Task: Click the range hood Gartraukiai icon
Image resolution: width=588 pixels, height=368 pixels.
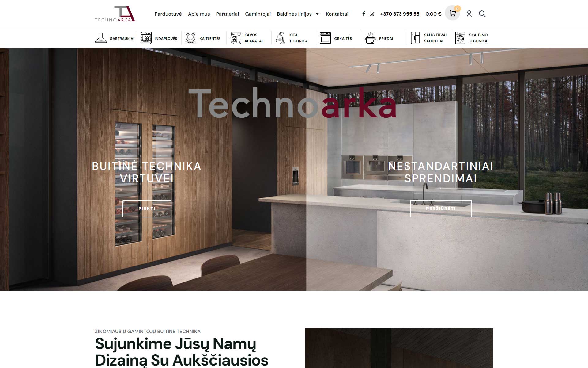Action: tap(101, 38)
